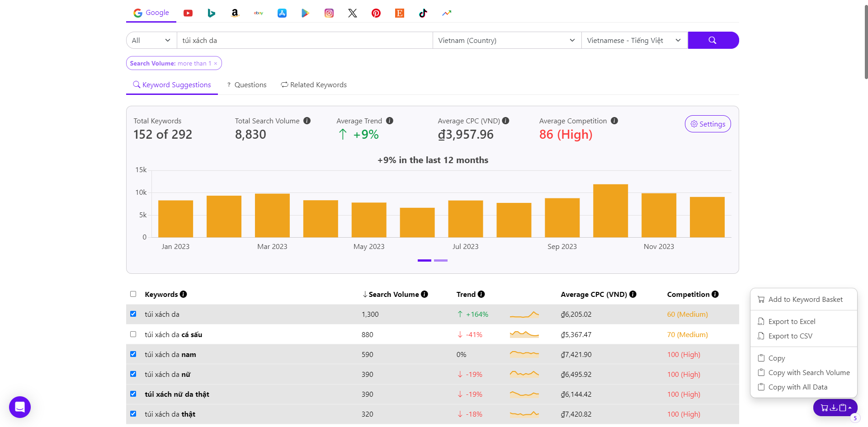Choose Copy with Search Volume
The image size is (868, 427).
(x=804, y=372)
